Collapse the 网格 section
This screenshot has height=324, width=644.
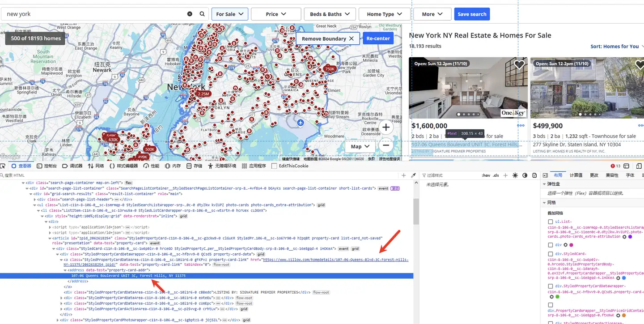pos(544,203)
